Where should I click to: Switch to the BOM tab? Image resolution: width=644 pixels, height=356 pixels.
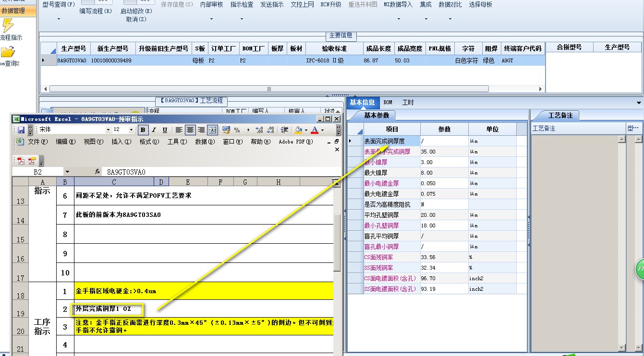click(388, 102)
